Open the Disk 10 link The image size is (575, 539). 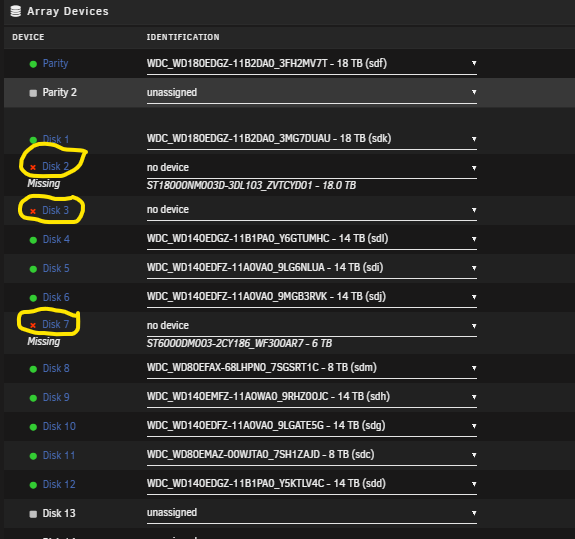pyautogui.click(x=59, y=426)
